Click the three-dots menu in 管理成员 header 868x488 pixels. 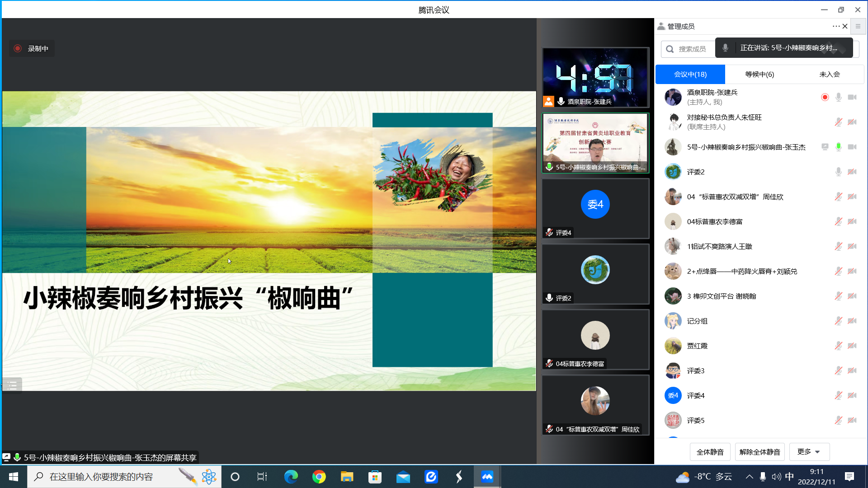click(835, 26)
